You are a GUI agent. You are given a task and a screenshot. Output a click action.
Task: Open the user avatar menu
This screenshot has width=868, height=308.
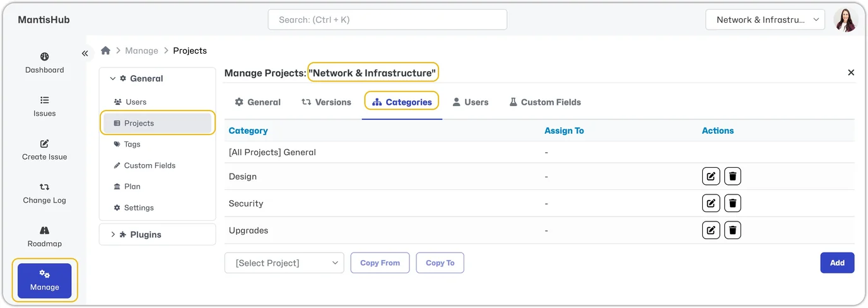tap(846, 20)
